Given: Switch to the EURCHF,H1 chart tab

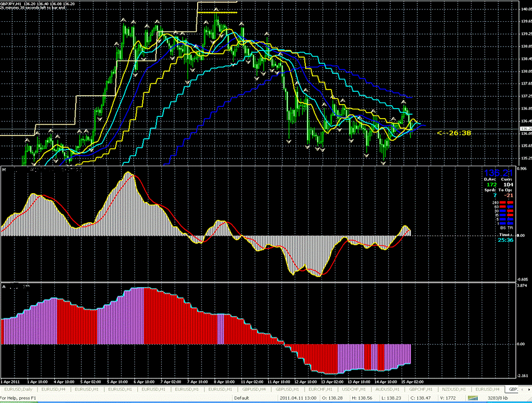Looking at the screenshot, I should (x=320, y=389).
